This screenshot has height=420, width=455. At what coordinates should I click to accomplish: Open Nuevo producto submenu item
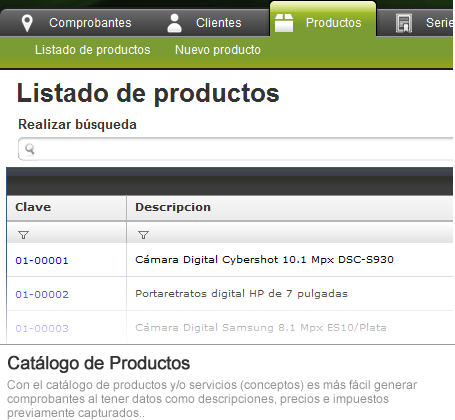(218, 50)
